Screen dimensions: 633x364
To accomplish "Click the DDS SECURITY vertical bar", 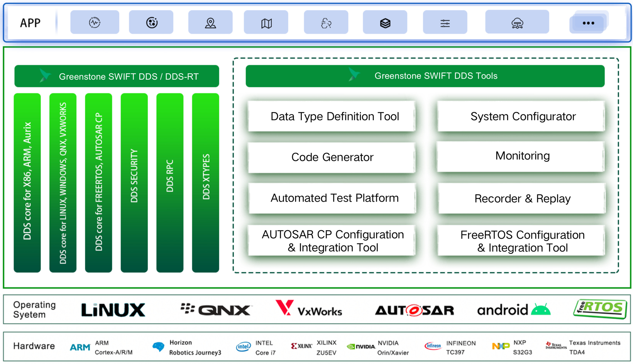I will click(x=134, y=183).
